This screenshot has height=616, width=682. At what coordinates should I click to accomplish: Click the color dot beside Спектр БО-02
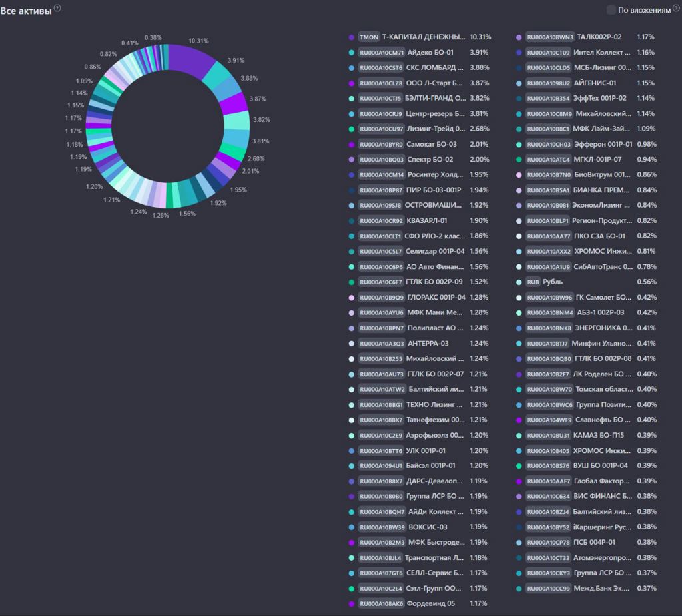(351, 160)
